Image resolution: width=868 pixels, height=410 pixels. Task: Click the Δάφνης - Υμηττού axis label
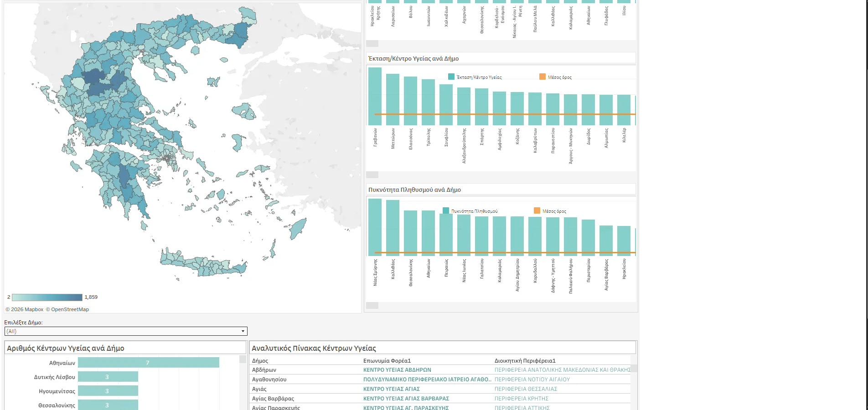553,276
